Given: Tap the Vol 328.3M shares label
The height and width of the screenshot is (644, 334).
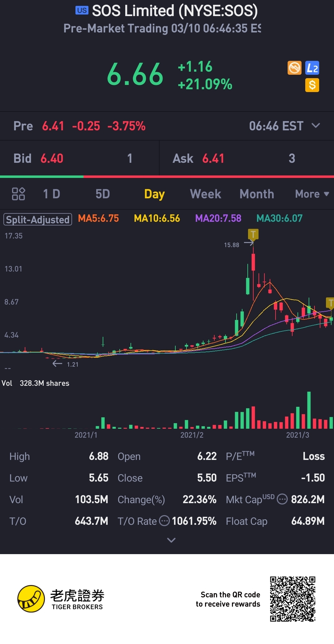Looking at the screenshot, I should [36, 383].
